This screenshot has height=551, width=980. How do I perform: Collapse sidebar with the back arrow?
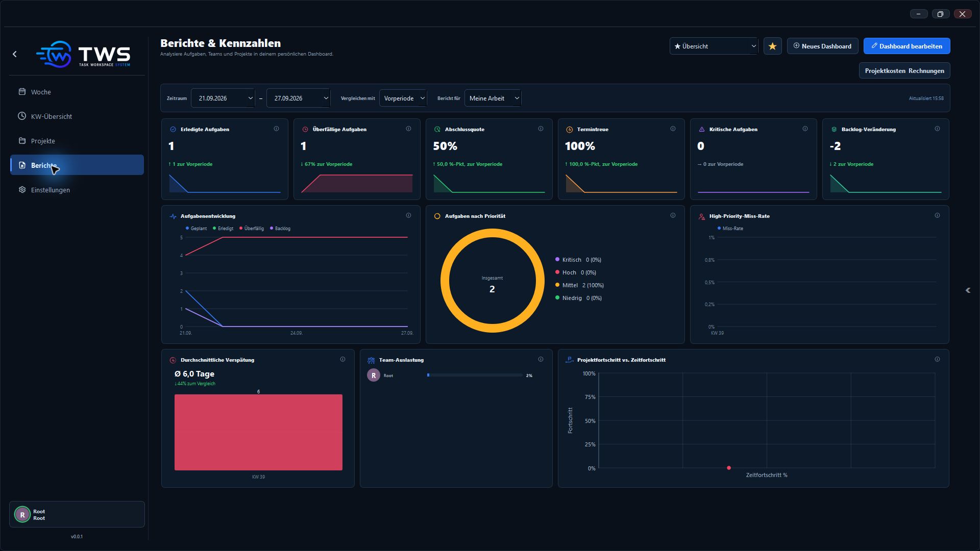click(x=15, y=54)
